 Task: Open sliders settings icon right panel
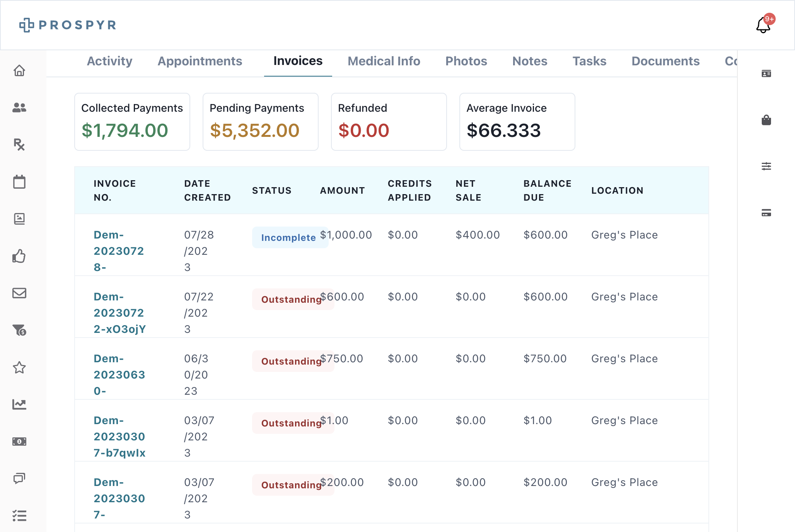pyautogui.click(x=766, y=166)
